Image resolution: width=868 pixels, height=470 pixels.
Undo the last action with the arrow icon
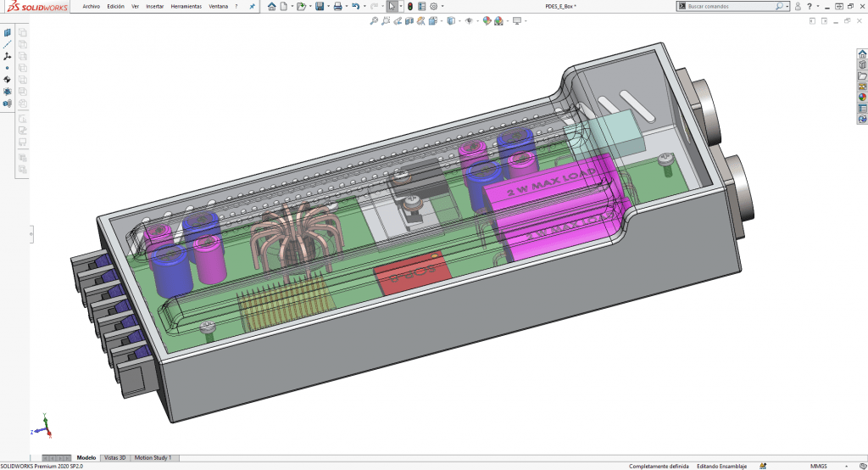point(355,7)
